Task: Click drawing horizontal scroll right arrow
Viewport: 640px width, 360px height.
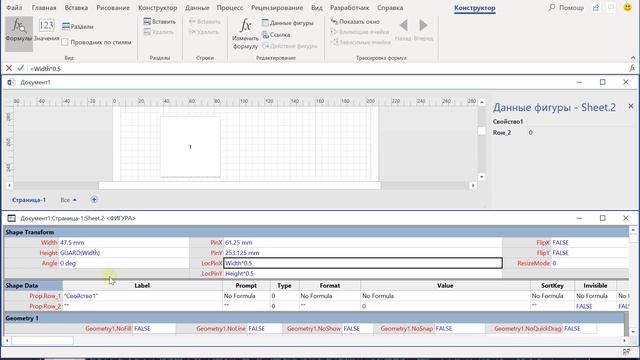Action: click(473, 185)
